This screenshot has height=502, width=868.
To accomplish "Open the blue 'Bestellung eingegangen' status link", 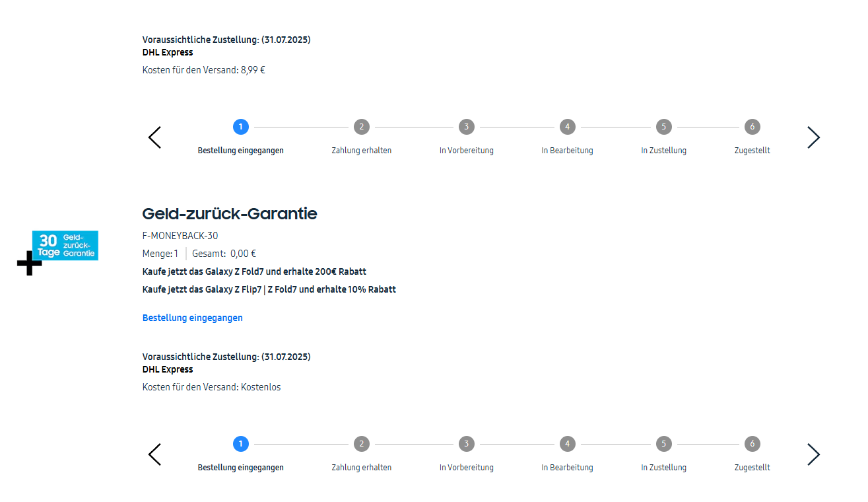I will [193, 318].
